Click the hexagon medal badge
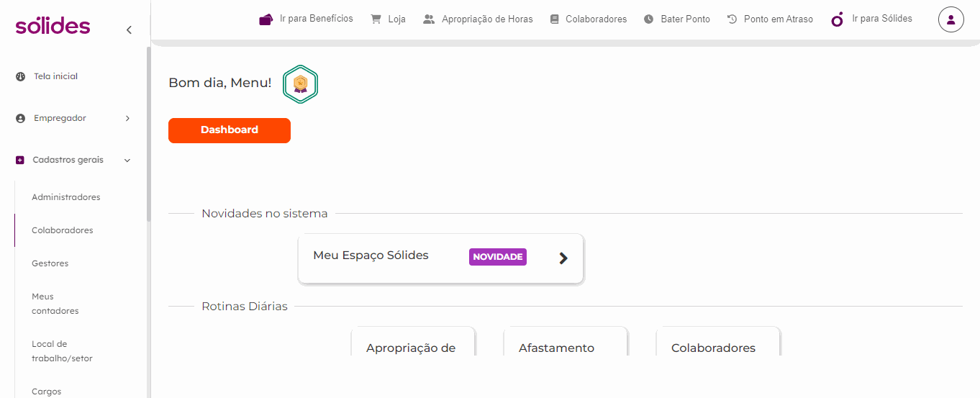The height and width of the screenshot is (398, 980). 300,84
